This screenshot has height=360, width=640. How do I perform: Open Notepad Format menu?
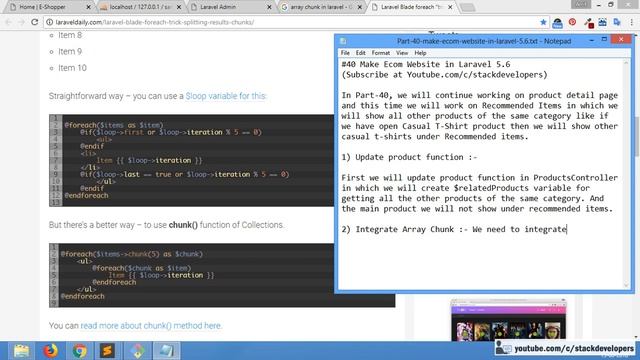coord(380,53)
